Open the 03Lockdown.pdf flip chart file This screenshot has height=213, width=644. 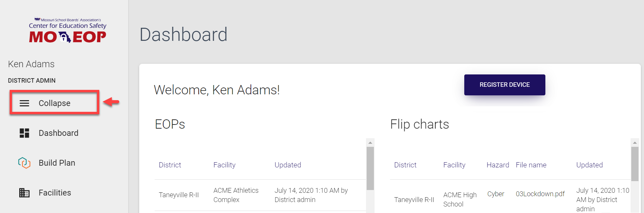pos(540,194)
